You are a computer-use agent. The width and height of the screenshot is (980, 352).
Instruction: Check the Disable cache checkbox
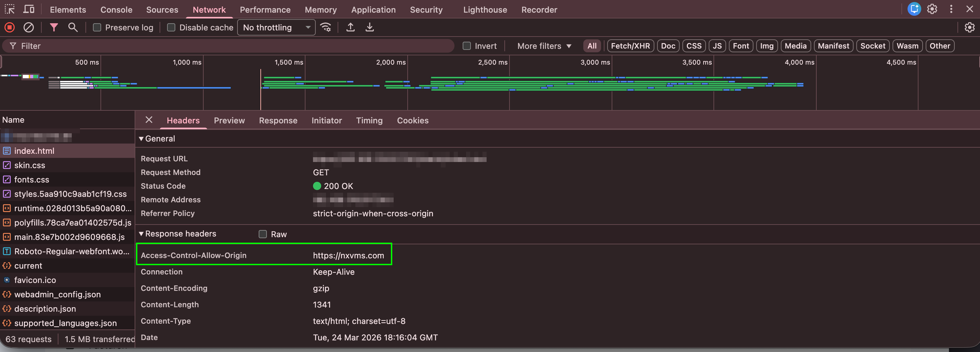[x=171, y=27]
